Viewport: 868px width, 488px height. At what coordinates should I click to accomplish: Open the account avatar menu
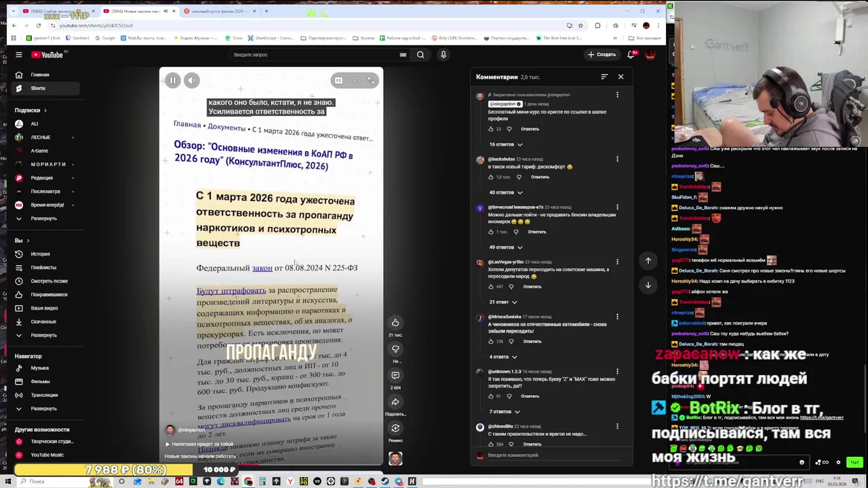click(x=650, y=55)
